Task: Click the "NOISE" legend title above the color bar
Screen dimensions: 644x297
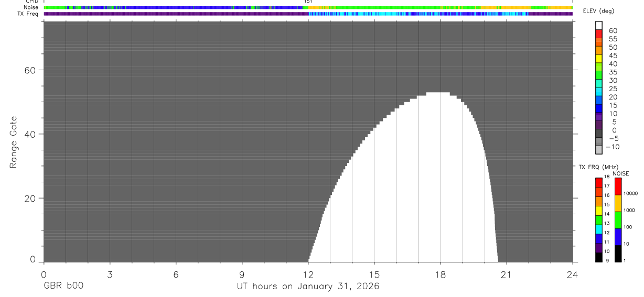Action: tap(621, 173)
